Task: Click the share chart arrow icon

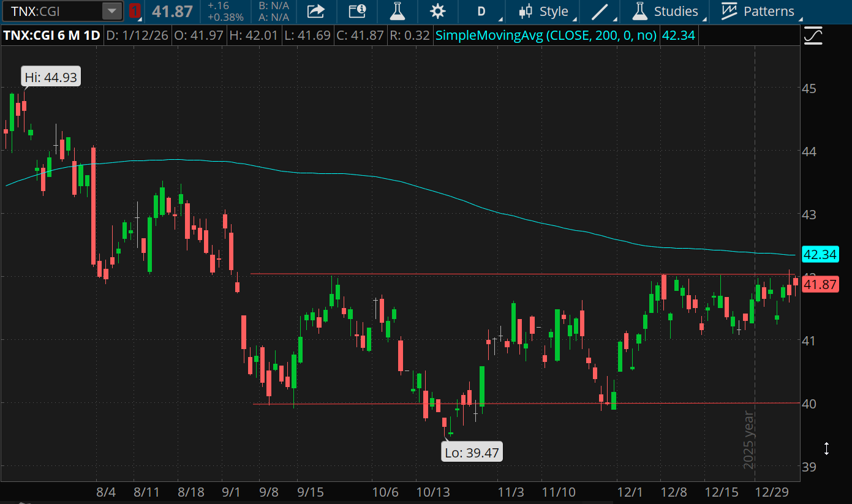Action: tap(315, 11)
